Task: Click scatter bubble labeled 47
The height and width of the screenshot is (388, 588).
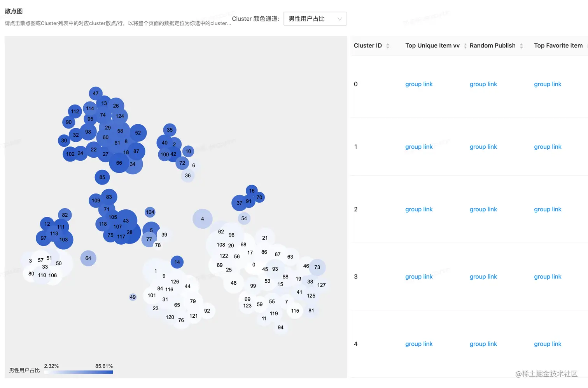Action: 96,94
